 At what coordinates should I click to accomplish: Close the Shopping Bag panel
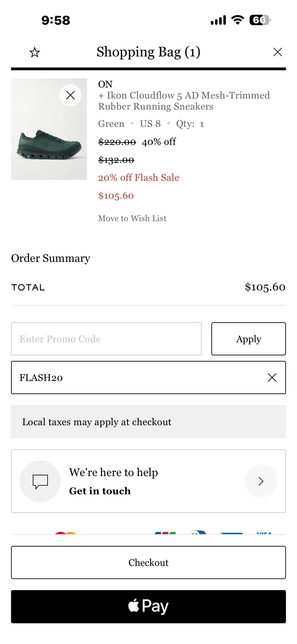pos(278,52)
